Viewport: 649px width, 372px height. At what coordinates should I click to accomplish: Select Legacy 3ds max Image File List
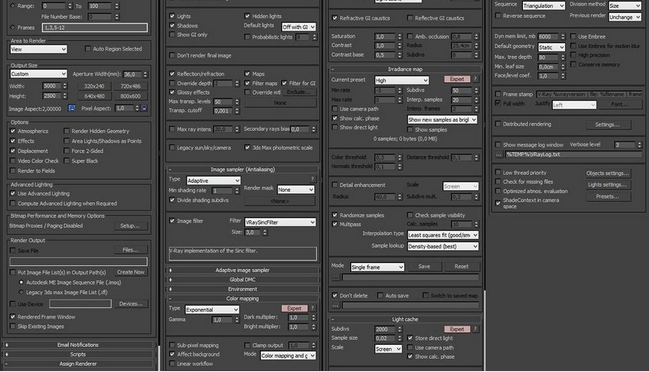coord(21,292)
